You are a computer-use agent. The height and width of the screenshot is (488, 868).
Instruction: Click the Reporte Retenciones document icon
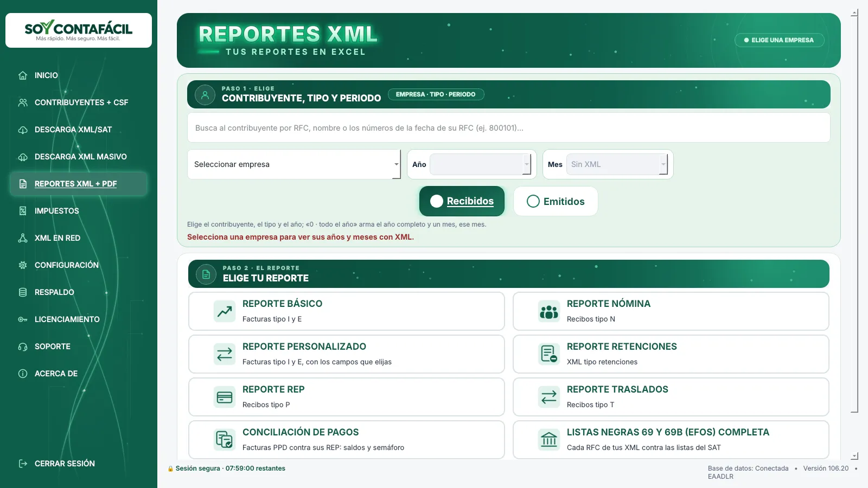pyautogui.click(x=549, y=354)
